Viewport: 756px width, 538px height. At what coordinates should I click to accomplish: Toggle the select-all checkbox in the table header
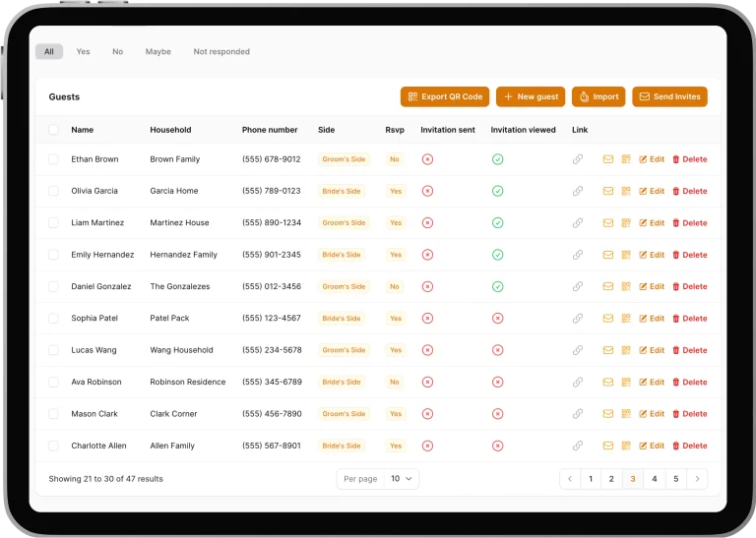[x=53, y=130]
